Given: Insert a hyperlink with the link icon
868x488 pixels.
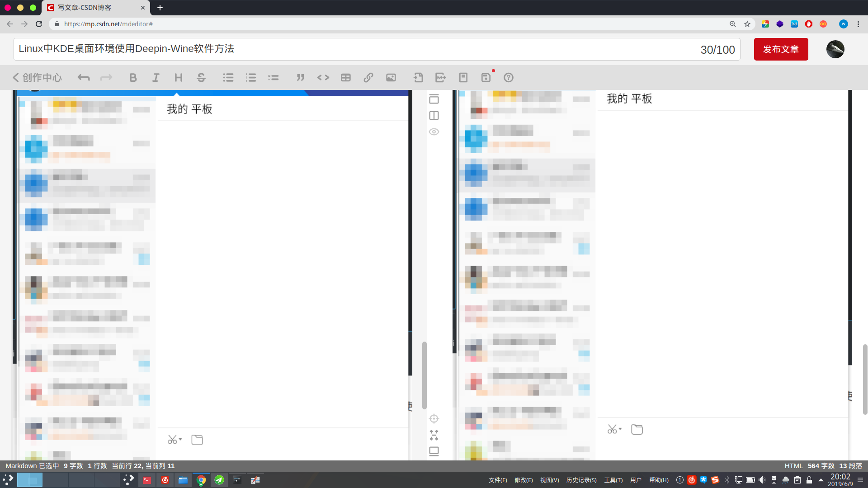Looking at the screenshot, I should click(368, 77).
